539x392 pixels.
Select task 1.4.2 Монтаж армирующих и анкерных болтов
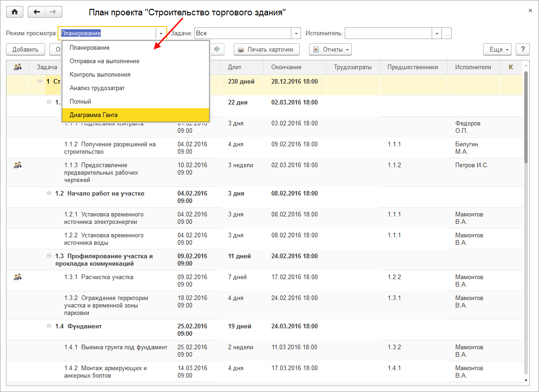tap(105, 372)
